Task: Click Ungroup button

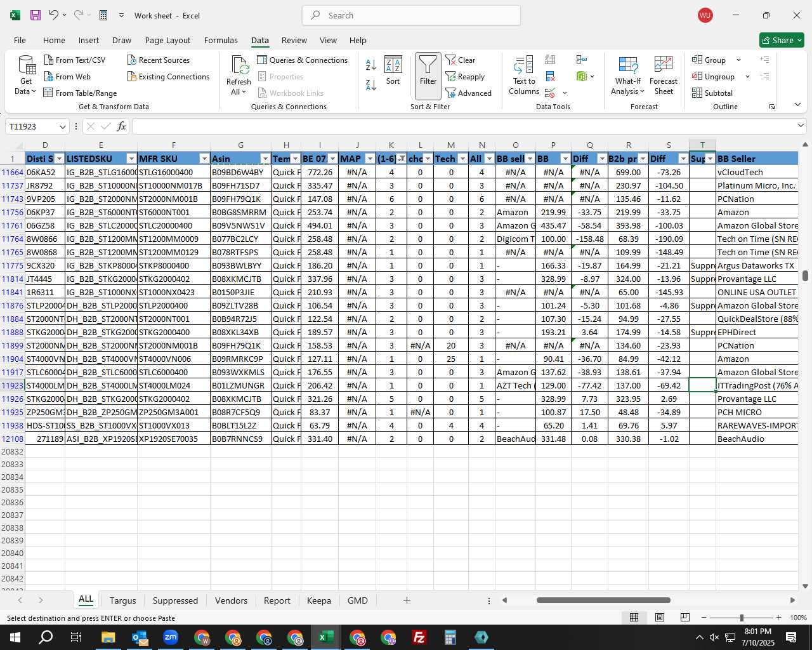Action: point(714,76)
